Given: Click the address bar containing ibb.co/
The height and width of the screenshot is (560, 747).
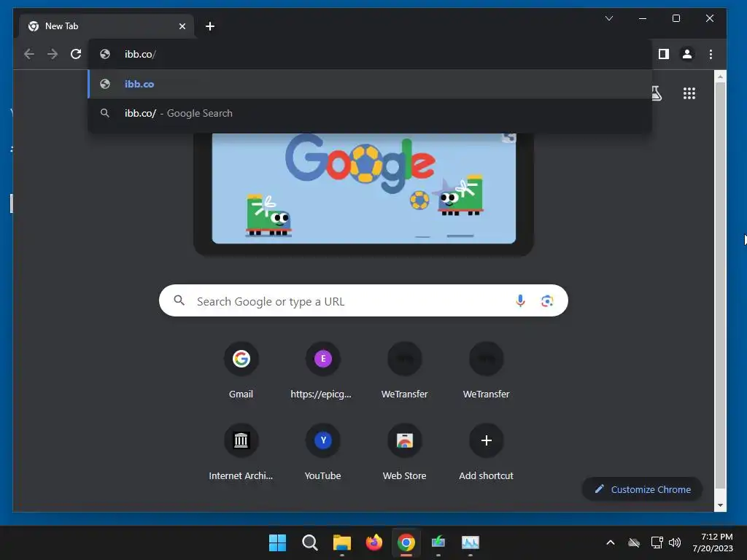Looking at the screenshot, I should [x=370, y=54].
